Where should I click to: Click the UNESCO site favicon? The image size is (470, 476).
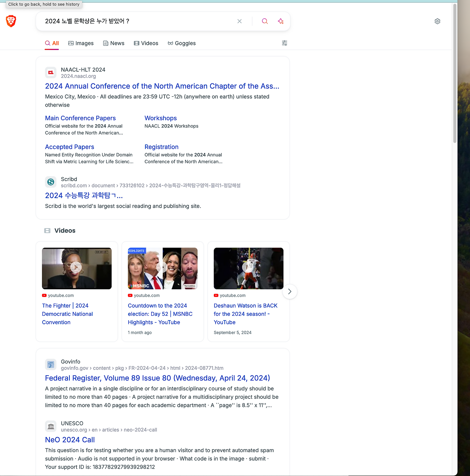coord(51,426)
